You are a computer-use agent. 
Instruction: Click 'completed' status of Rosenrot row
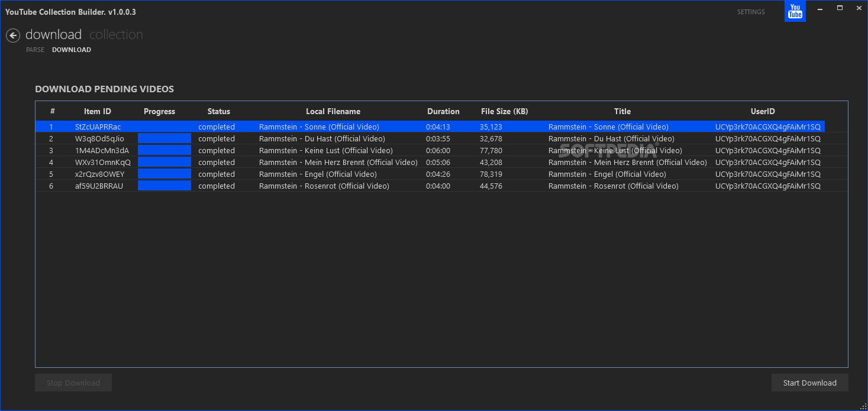[x=217, y=186]
